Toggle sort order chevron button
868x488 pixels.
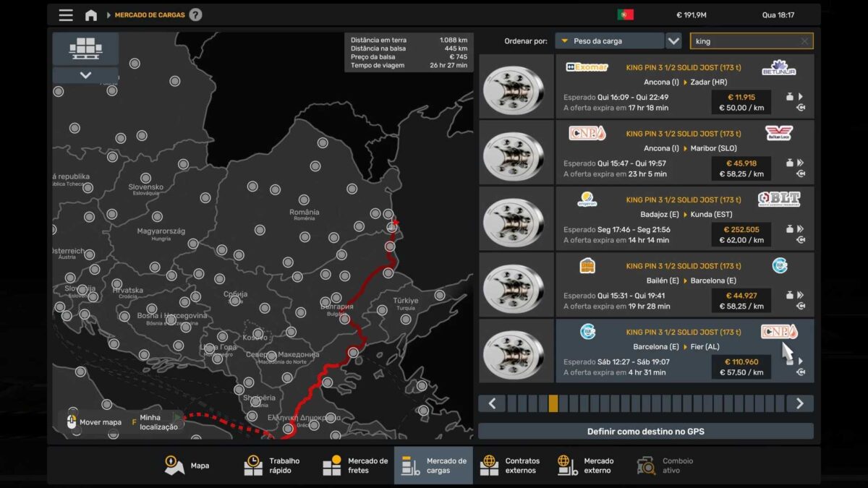(x=673, y=41)
